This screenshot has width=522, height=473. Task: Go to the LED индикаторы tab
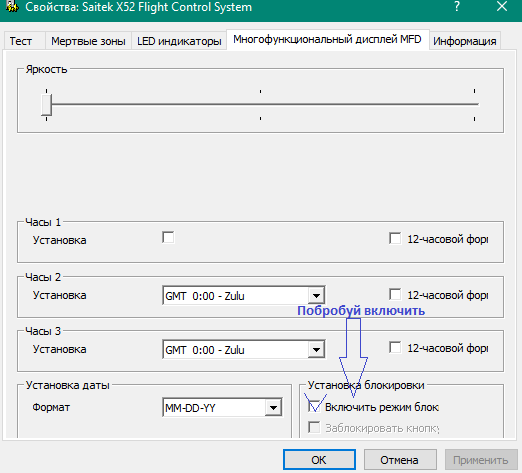point(179,41)
